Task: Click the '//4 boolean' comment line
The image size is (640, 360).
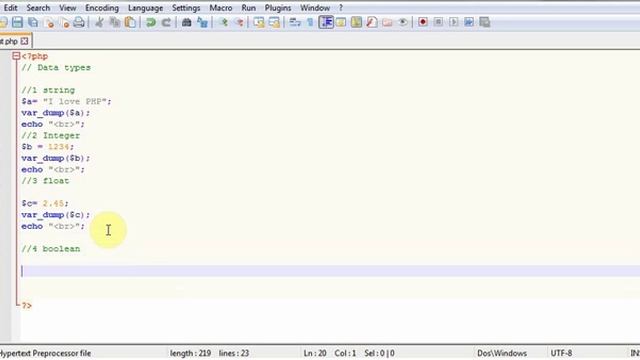Action: [x=51, y=249]
